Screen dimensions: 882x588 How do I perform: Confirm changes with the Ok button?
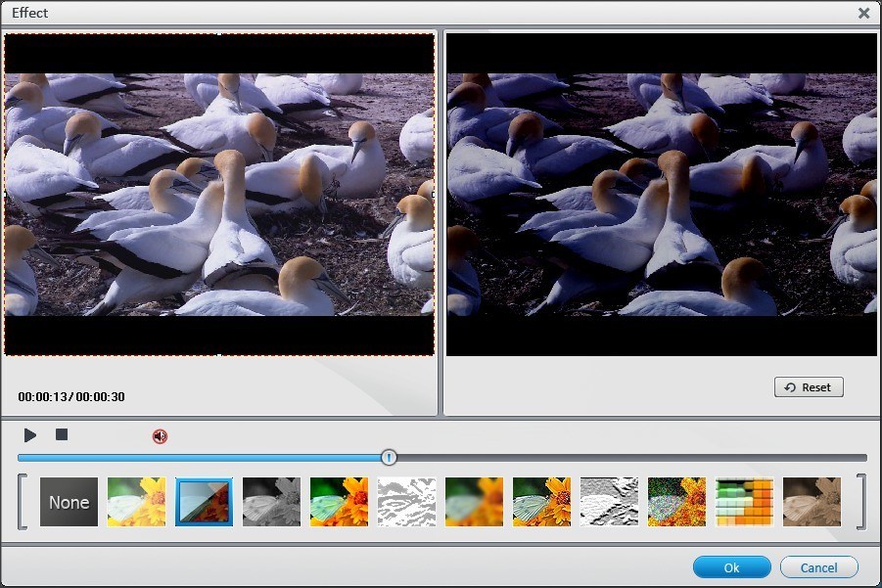click(731, 567)
